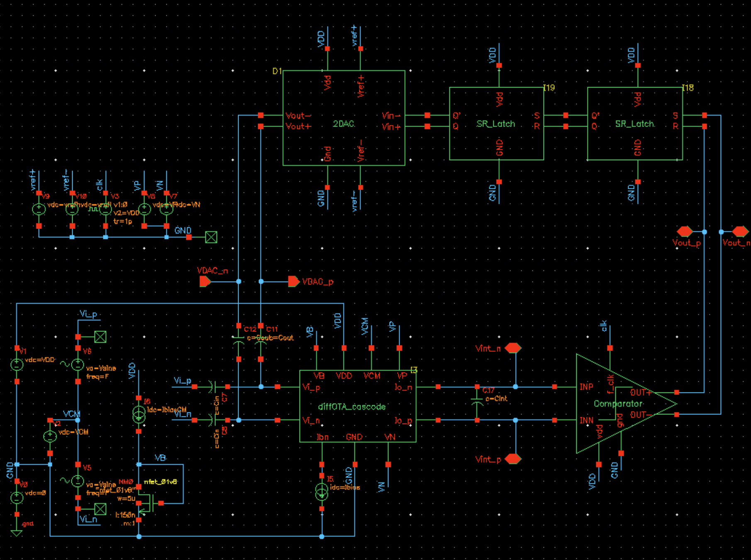This screenshot has width=751, height=560.
Task: Click the VDAC_n input pin
Action: [x=205, y=282]
